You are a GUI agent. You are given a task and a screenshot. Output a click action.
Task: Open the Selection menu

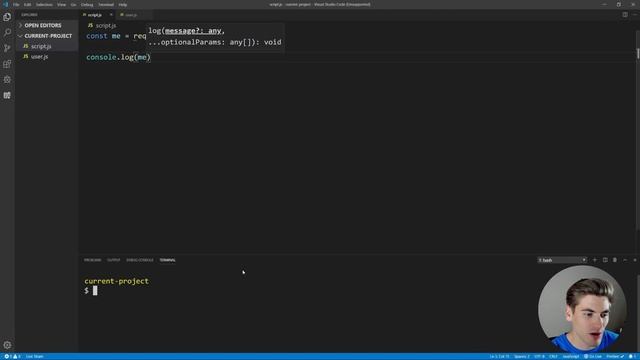[44, 4]
